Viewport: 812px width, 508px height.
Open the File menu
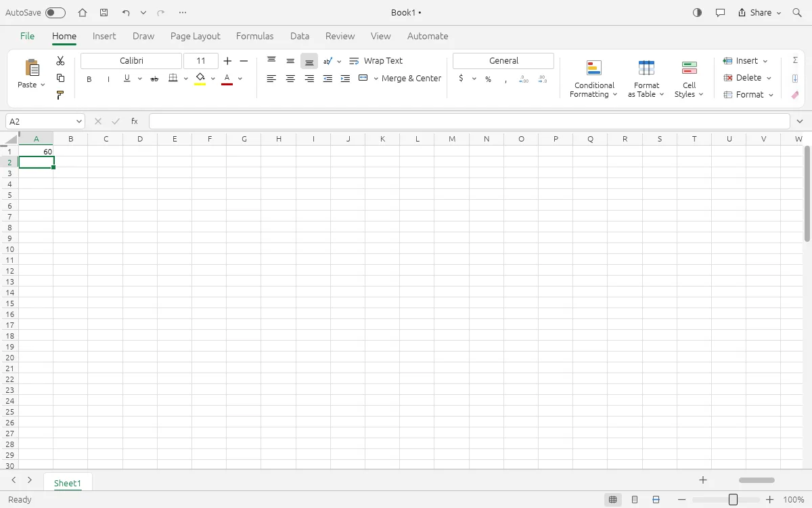[x=27, y=37]
